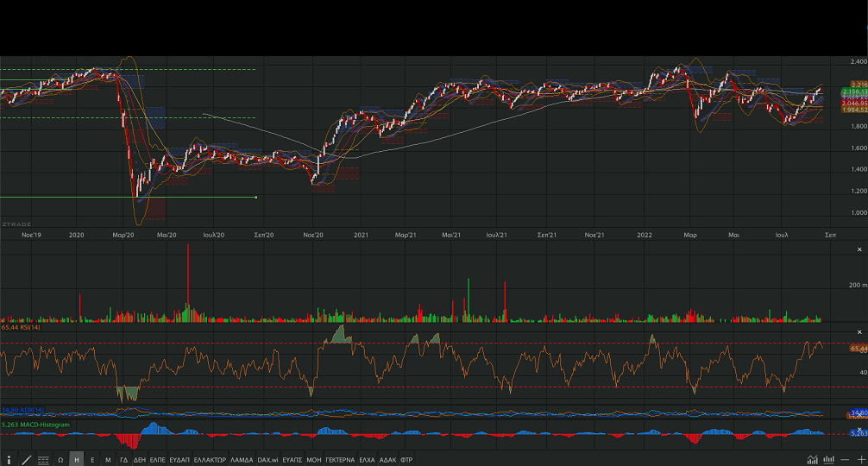Select the trend line drawing tool
868x466 pixels.
[x=26, y=460]
